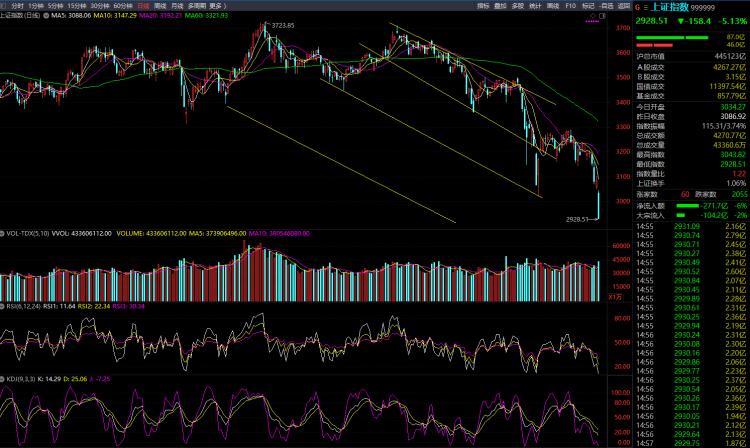
Task: Activate the 日线 daily chart period
Action: click(x=143, y=6)
